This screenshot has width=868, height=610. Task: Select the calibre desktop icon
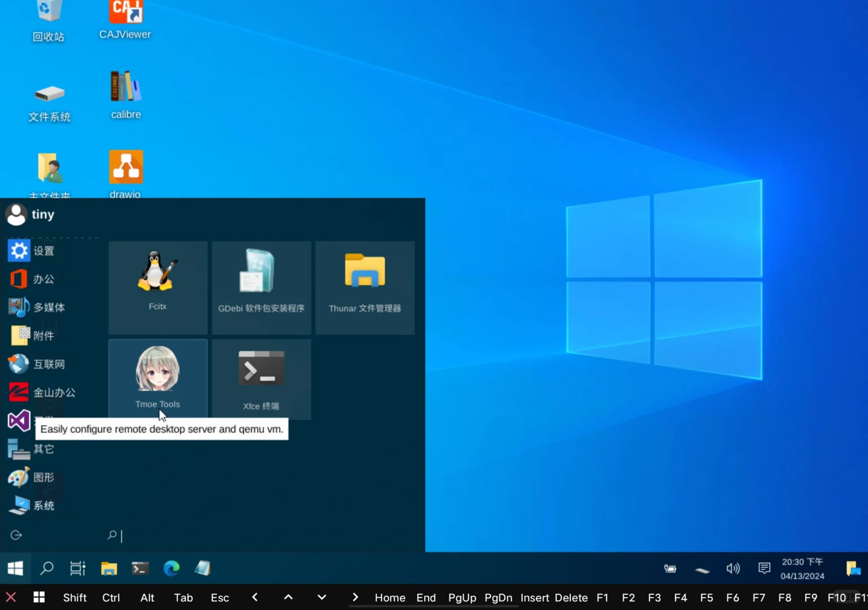point(126,95)
